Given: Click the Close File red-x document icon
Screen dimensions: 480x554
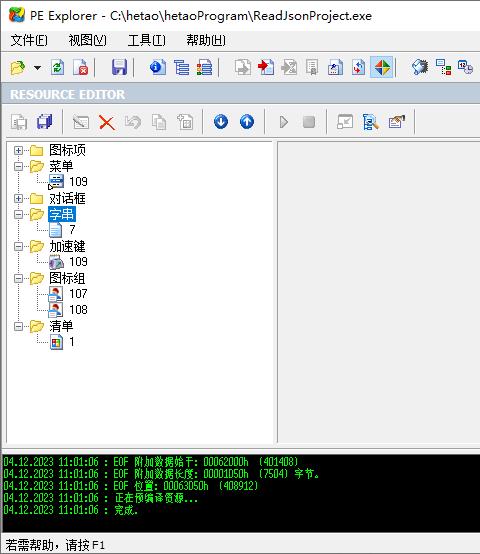Looking at the screenshot, I should pos(81,67).
